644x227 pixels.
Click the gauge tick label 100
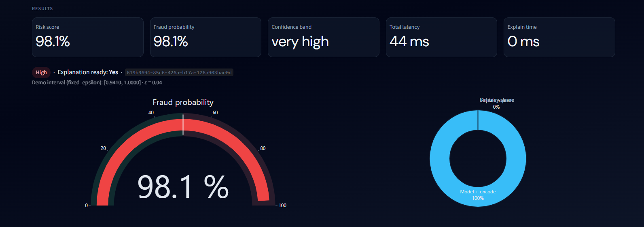282,206
